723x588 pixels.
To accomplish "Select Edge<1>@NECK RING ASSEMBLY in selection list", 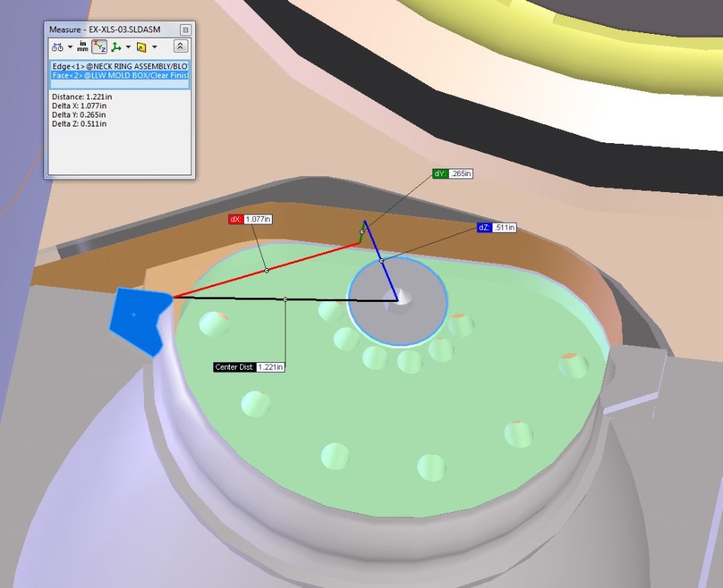I will tap(120, 66).
